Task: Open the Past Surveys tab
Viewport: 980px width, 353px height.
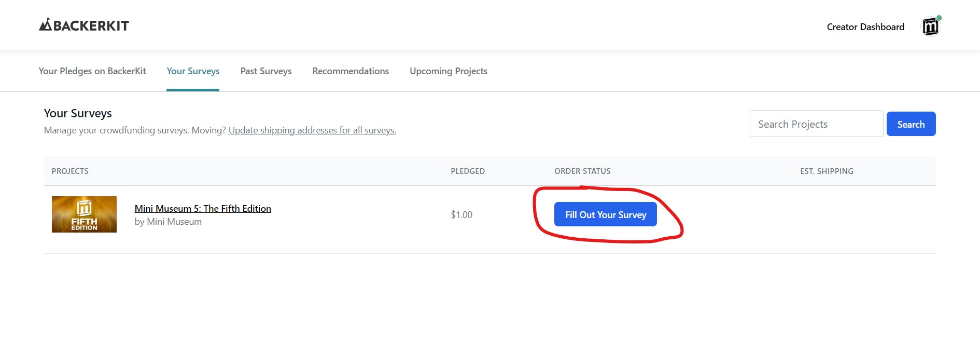Action: coord(265,71)
